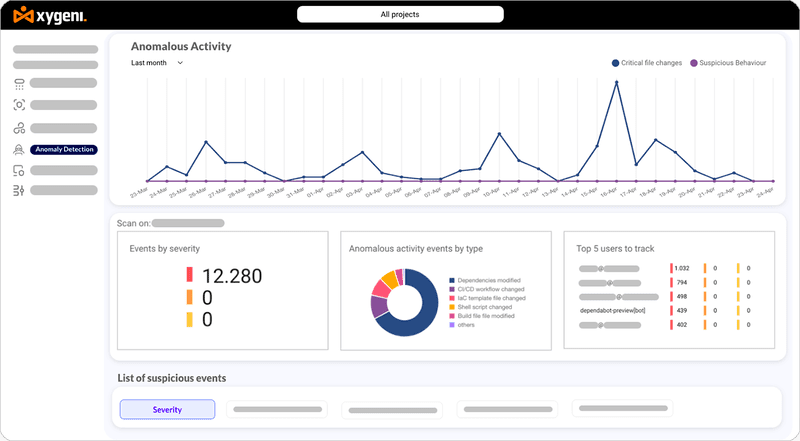Click the scan target sidebar icon
Image resolution: width=800 pixels, height=441 pixels.
click(19, 105)
